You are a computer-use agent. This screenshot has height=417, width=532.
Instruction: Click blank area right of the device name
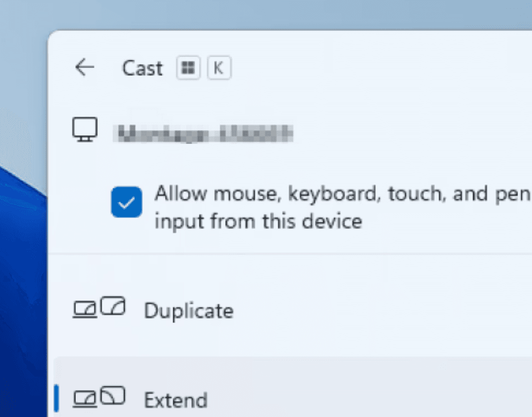tap(407, 133)
